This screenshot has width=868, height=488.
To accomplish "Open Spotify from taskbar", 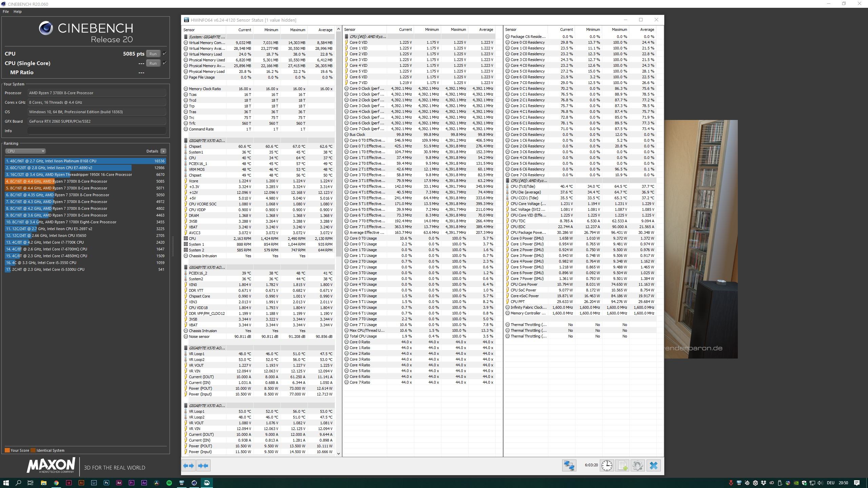I will click(169, 483).
